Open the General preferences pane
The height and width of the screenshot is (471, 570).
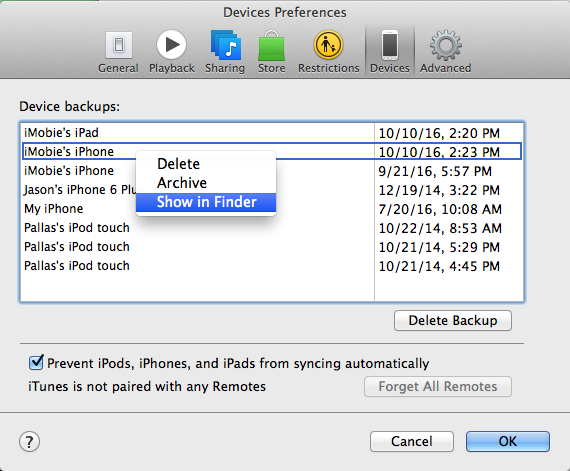pyautogui.click(x=119, y=52)
